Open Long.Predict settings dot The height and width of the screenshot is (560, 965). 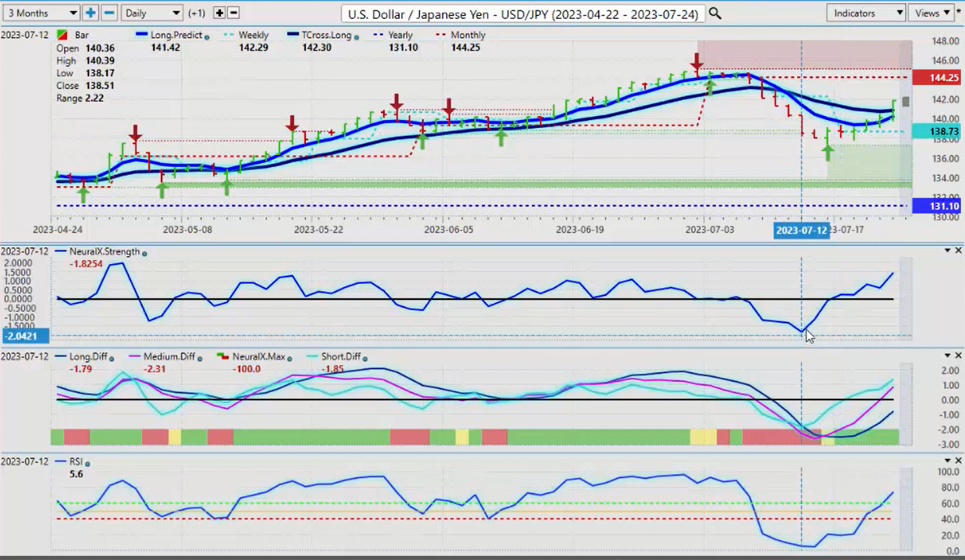coord(206,37)
